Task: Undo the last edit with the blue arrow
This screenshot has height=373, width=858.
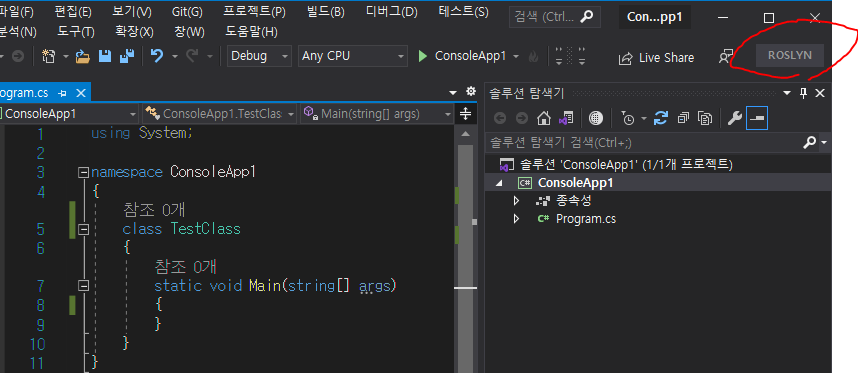Action: (157, 56)
